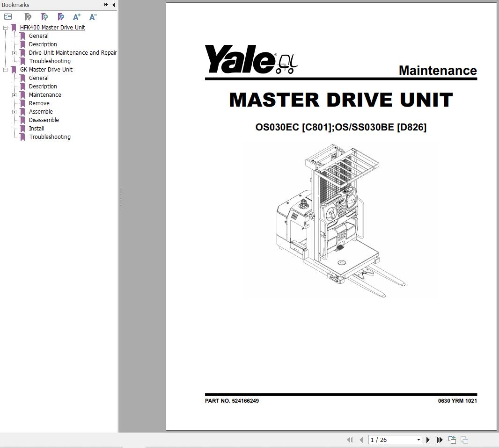Click the bookmark icon beside Remove
Image resolution: width=499 pixels, height=448 pixels.
[22, 103]
